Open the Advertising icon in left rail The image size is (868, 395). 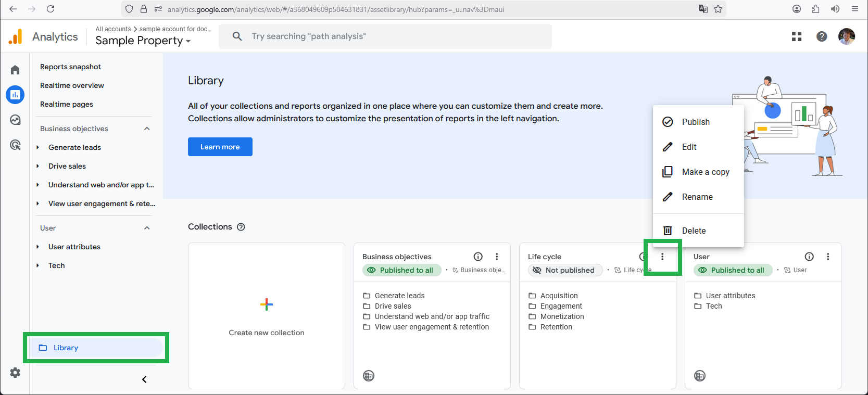click(15, 145)
